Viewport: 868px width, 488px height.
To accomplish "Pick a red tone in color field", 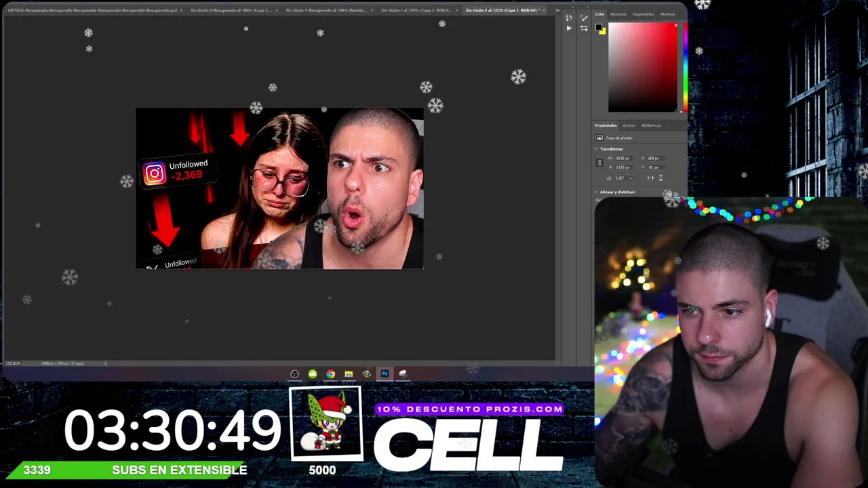I will 642,67.
